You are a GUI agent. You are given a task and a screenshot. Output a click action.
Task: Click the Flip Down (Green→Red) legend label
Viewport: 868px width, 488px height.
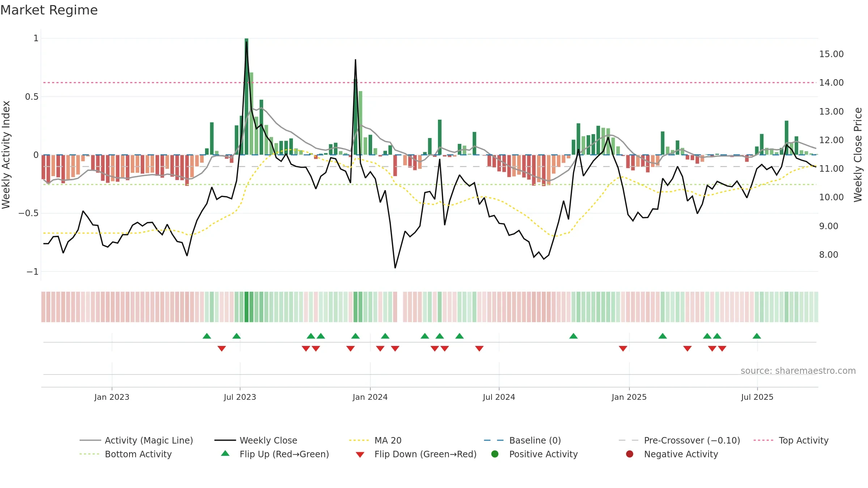pos(425,454)
